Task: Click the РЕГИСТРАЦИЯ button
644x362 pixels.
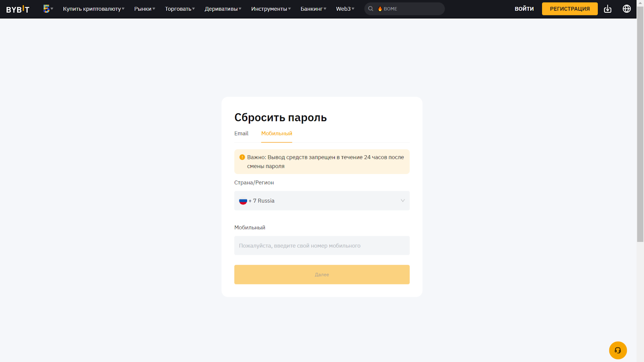Action: pyautogui.click(x=570, y=9)
